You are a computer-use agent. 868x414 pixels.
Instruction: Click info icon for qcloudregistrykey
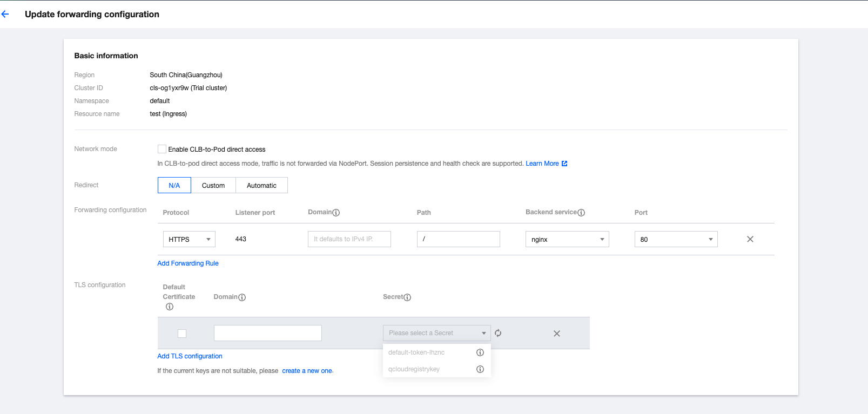(480, 369)
